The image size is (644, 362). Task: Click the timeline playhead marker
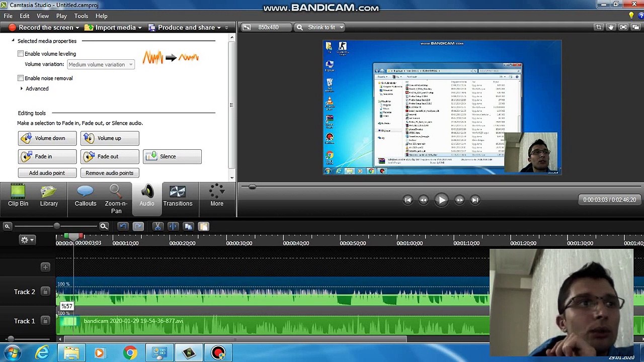pyautogui.click(x=73, y=236)
